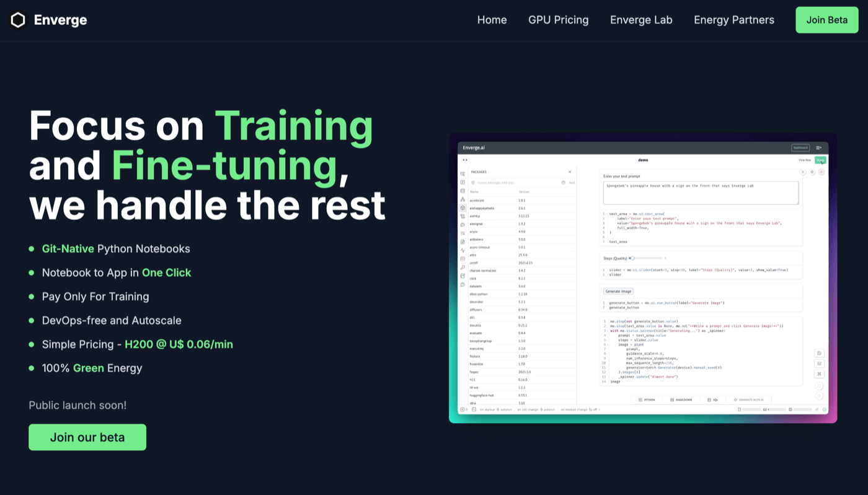Click the Enverge hexagon logo
868x495 pixels.
18,20
